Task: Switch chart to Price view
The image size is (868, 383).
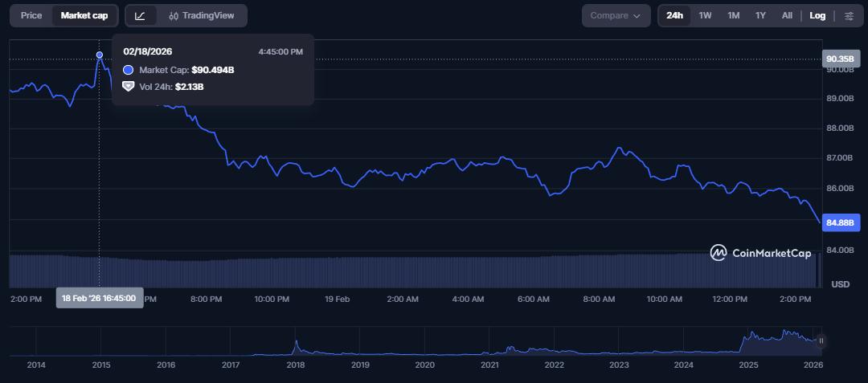Action: click(x=31, y=15)
